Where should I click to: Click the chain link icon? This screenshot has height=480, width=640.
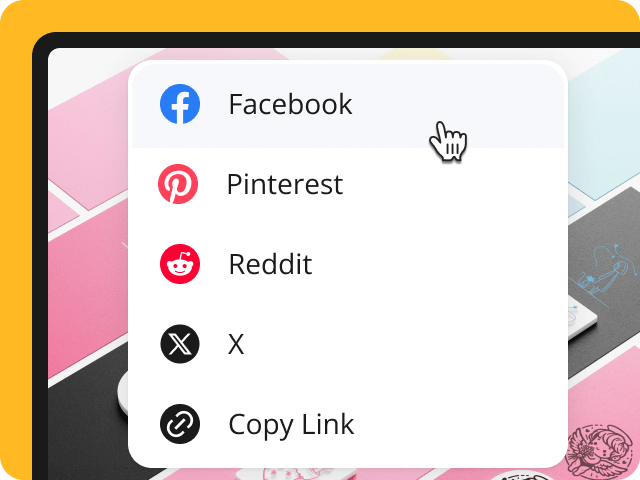(x=180, y=424)
